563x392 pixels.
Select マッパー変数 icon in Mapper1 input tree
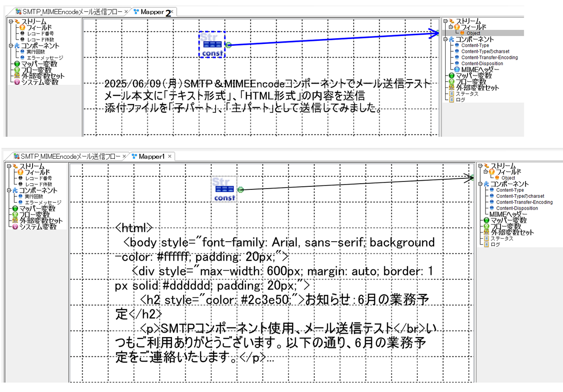pyautogui.click(x=15, y=208)
